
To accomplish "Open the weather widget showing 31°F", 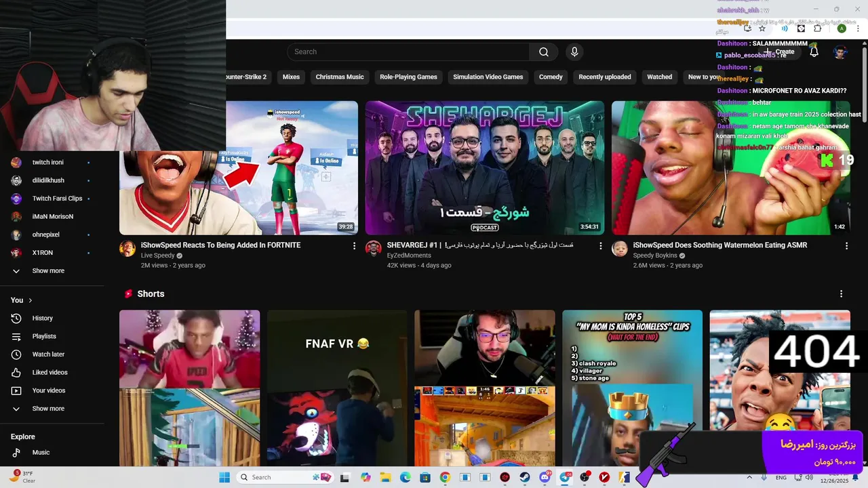I will 22,477.
